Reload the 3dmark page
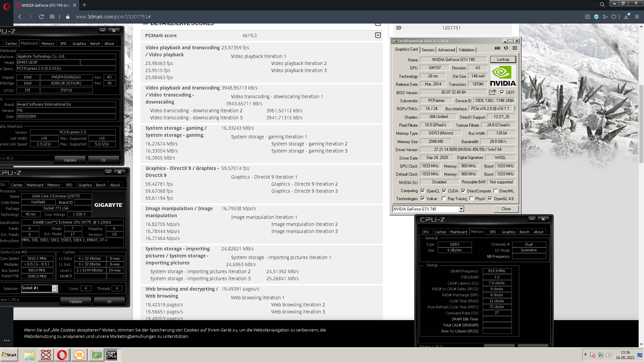 pos(41,17)
